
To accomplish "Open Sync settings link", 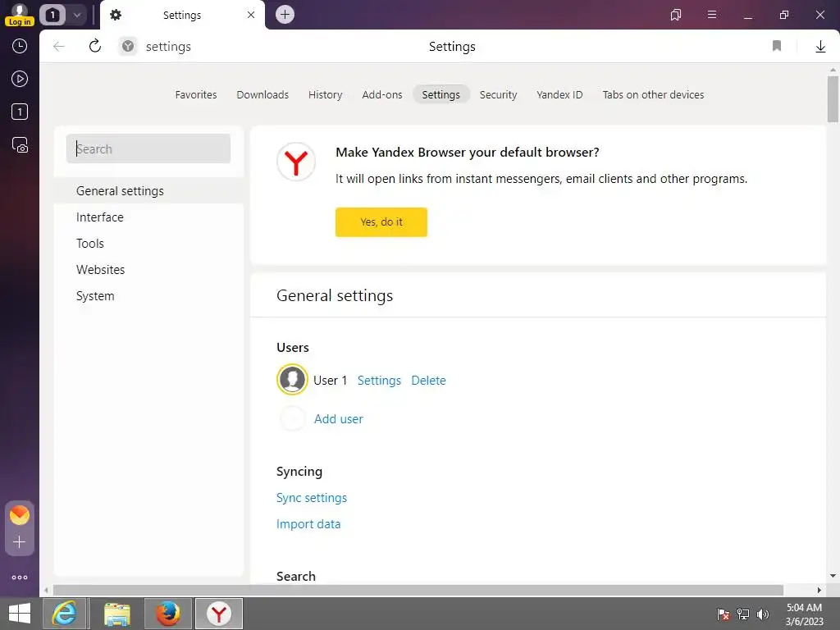I will pos(311,498).
